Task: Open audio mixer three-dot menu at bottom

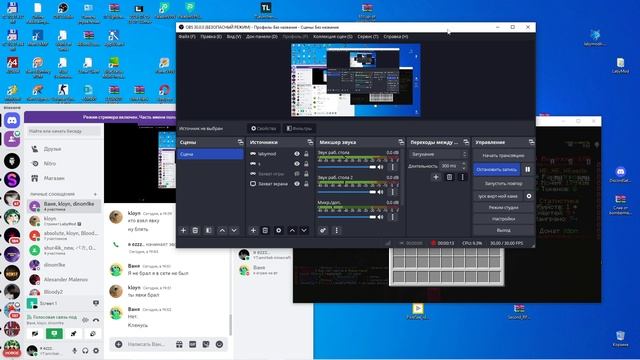Action: point(336,231)
